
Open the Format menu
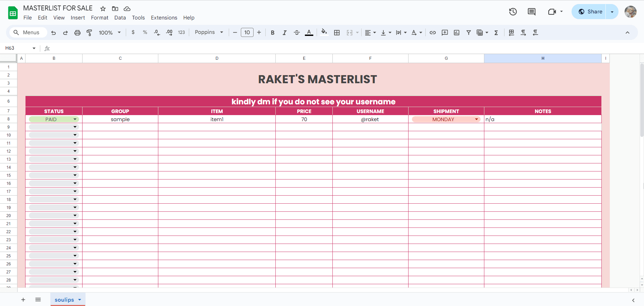pos(100,18)
